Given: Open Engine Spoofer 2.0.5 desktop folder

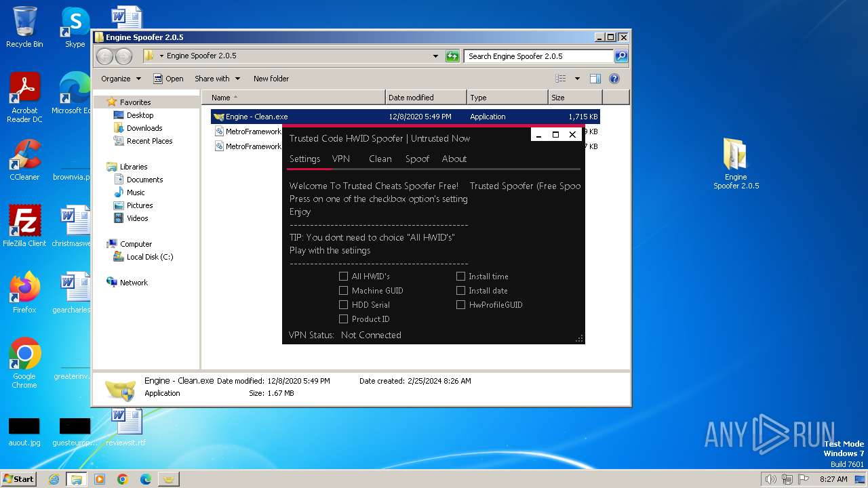Looking at the screenshot, I should click(736, 164).
